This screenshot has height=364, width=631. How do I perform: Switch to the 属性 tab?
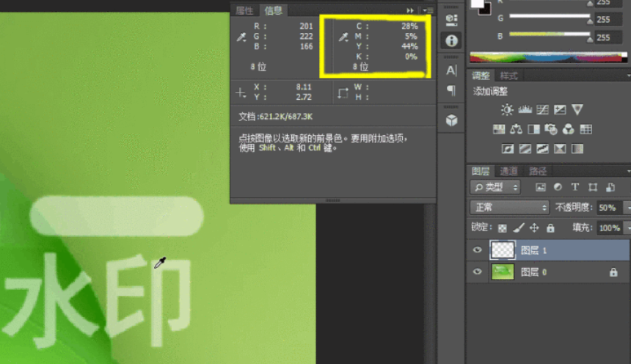pyautogui.click(x=244, y=10)
